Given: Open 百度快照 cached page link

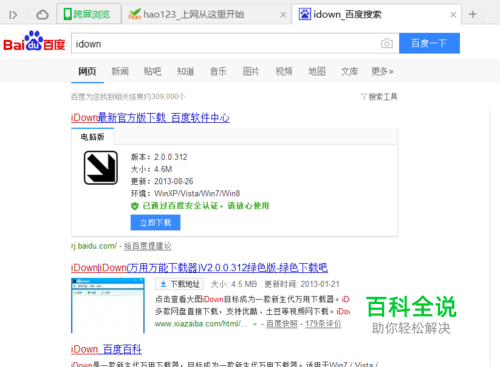Looking at the screenshot, I should [x=282, y=324].
